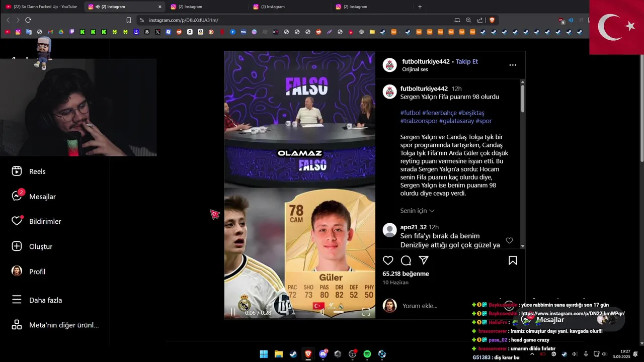
Task: Like apo21_32's comment
Action: tap(509, 241)
